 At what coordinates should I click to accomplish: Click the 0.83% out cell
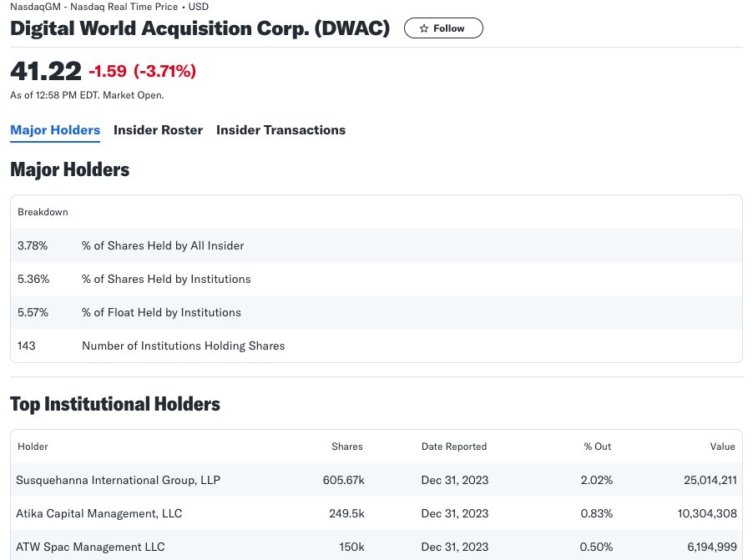(x=597, y=513)
